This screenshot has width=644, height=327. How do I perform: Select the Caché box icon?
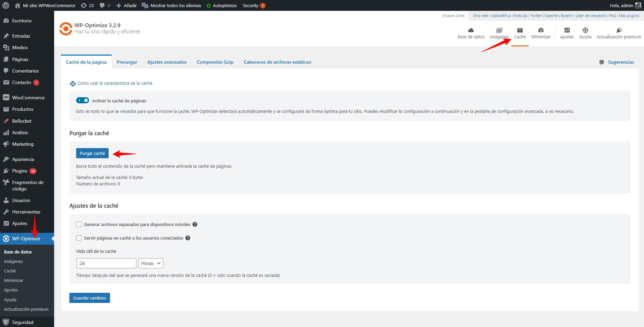click(x=520, y=30)
